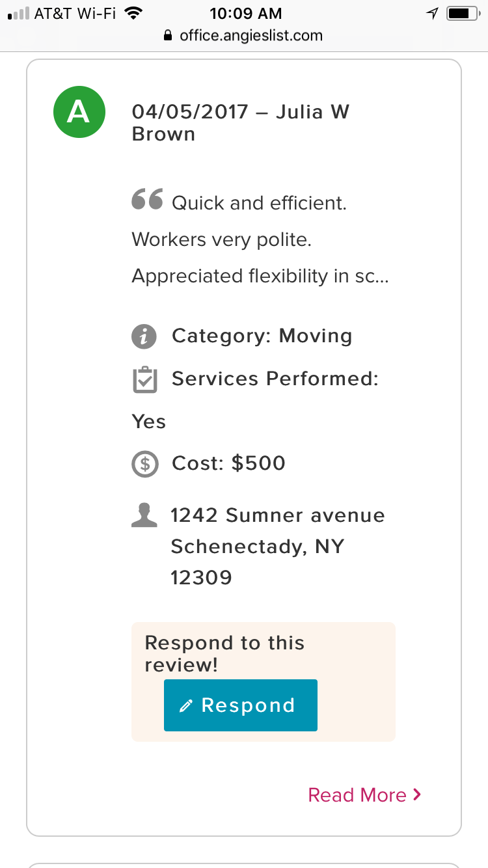Screen dimensions: 488x868
Task: Tap the 1242 Sumner avenue address
Action: point(278,515)
